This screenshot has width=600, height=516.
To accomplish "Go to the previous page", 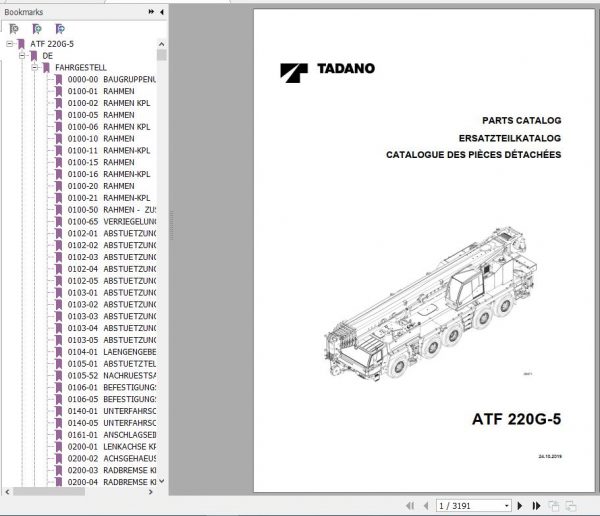I will [426, 506].
